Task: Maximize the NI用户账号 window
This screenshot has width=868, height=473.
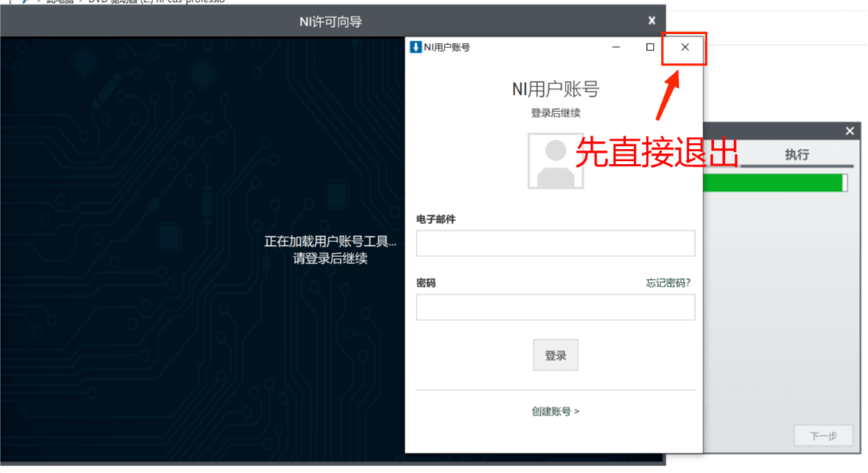Action: point(650,47)
